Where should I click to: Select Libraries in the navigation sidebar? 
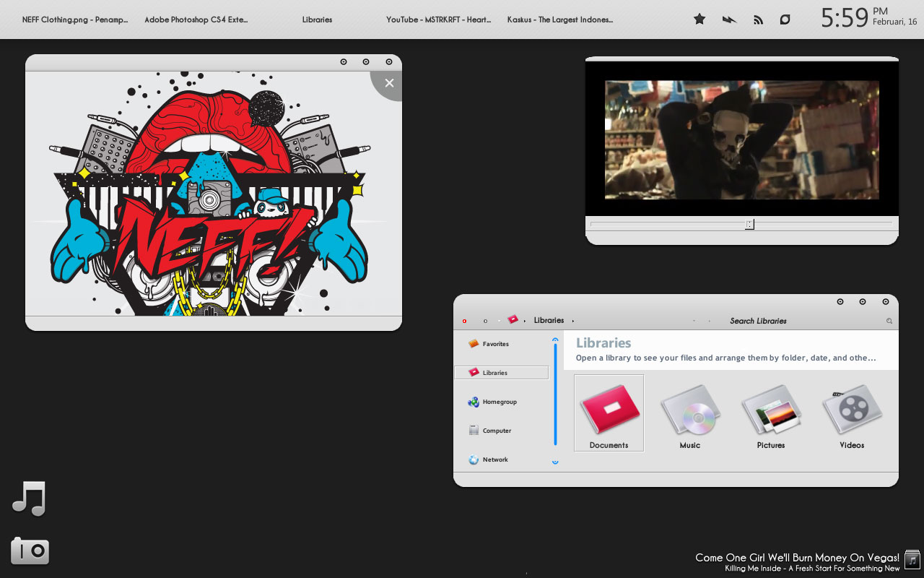(x=501, y=373)
